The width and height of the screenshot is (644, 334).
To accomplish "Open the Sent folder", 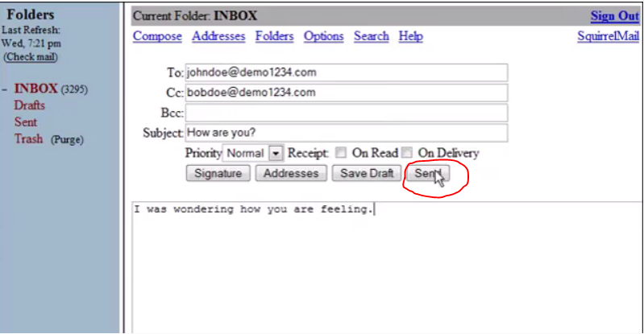I will pos(26,122).
